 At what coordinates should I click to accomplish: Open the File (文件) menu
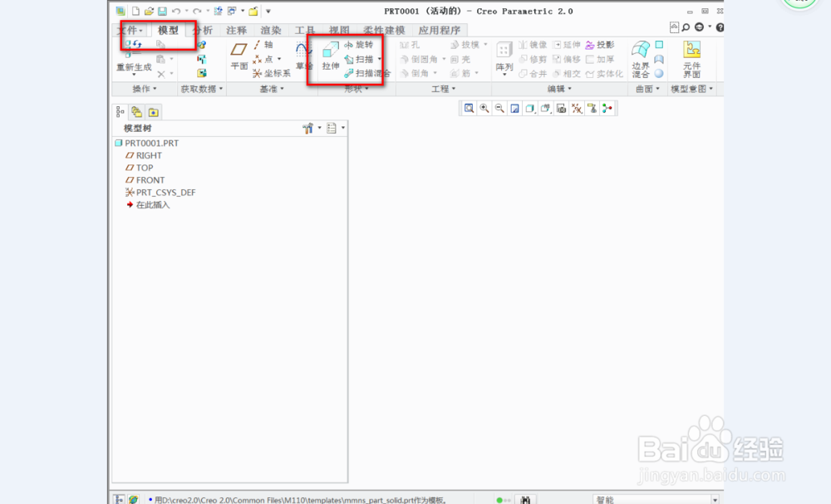click(x=130, y=31)
